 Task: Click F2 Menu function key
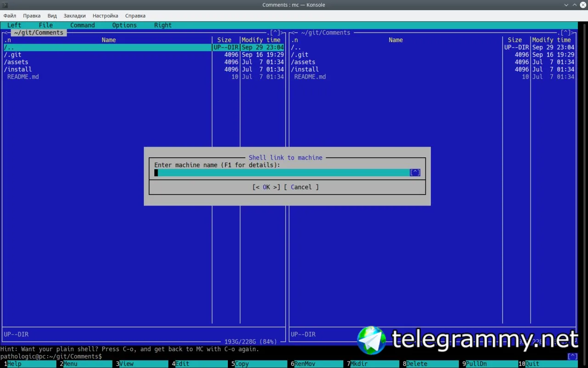(x=86, y=364)
